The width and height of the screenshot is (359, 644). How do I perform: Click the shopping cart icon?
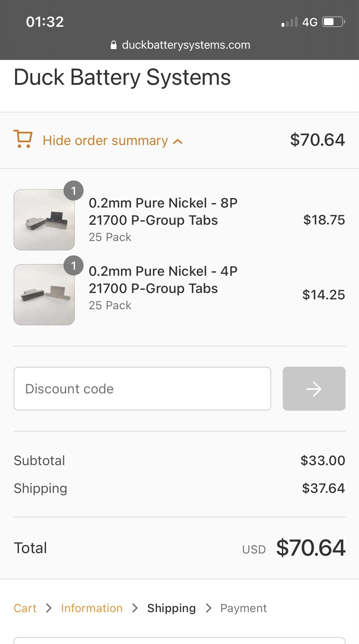coord(23,139)
